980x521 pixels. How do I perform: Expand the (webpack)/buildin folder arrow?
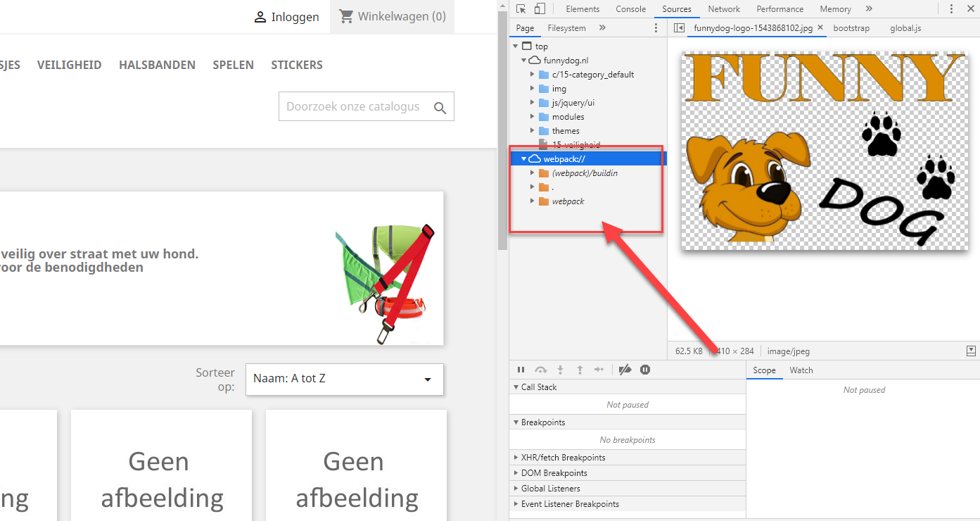coord(533,173)
